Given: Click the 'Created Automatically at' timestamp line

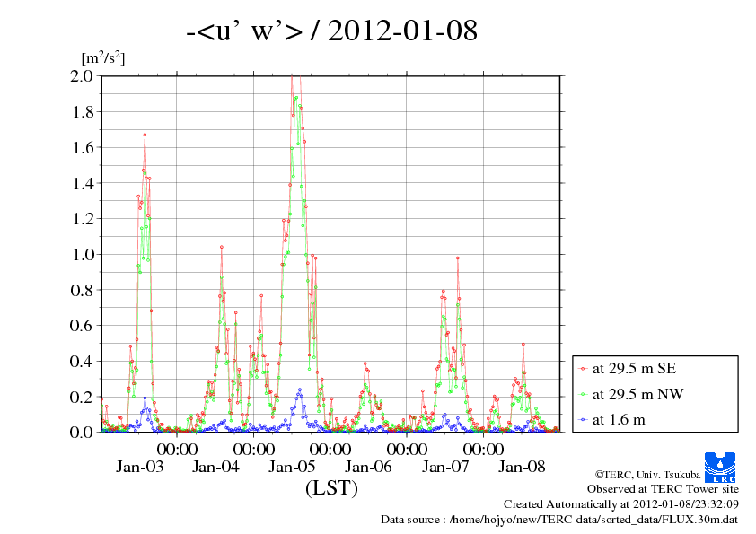Looking at the screenshot, I should (621, 504).
